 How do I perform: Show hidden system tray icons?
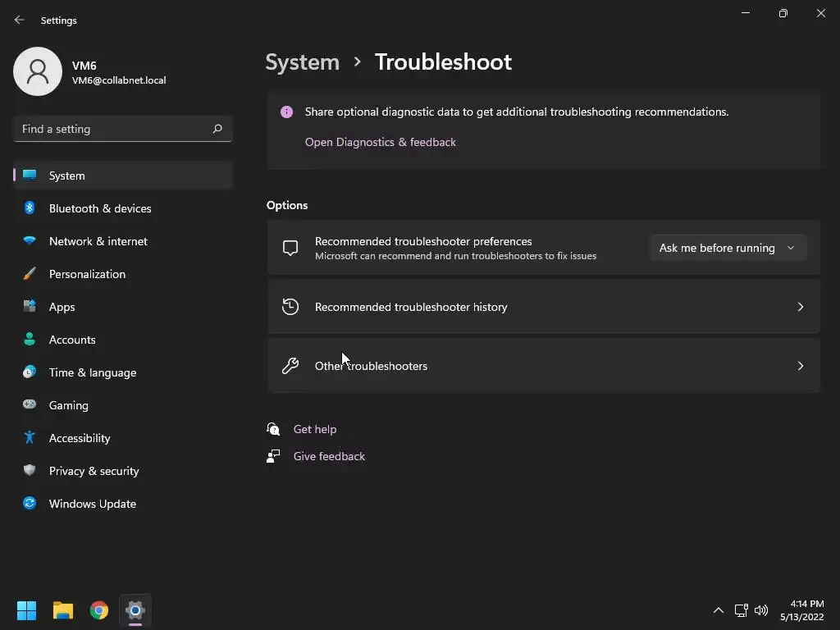click(718, 610)
